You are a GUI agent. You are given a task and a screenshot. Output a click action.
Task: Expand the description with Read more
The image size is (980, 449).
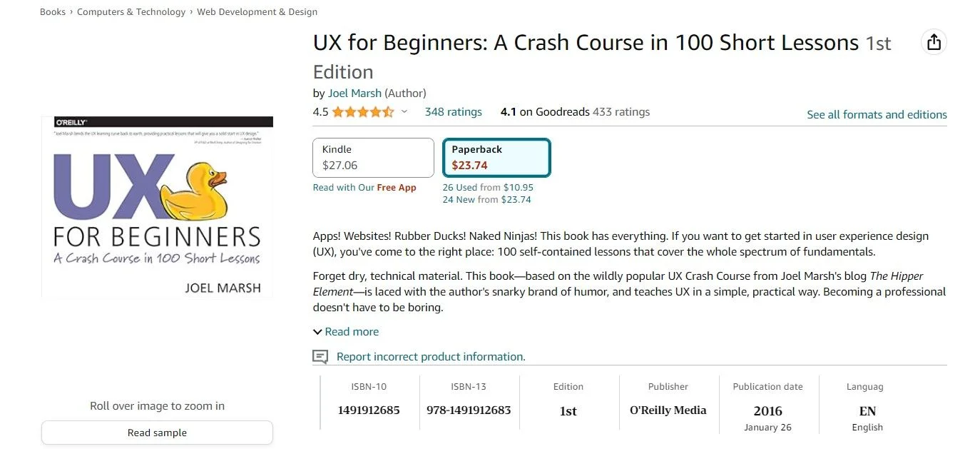tap(346, 332)
